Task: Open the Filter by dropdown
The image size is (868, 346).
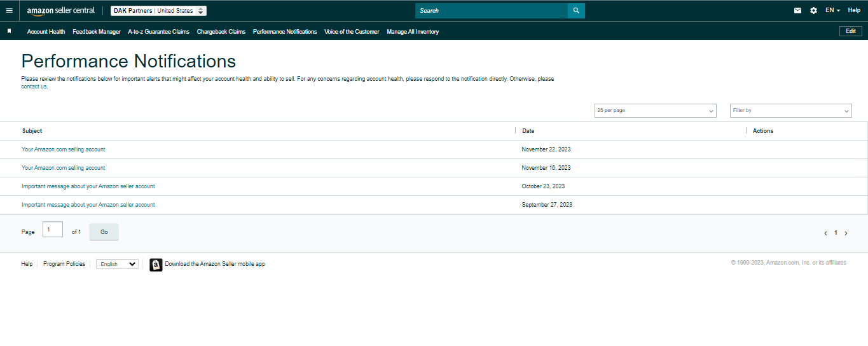Action: pyautogui.click(x=790, y=111)
